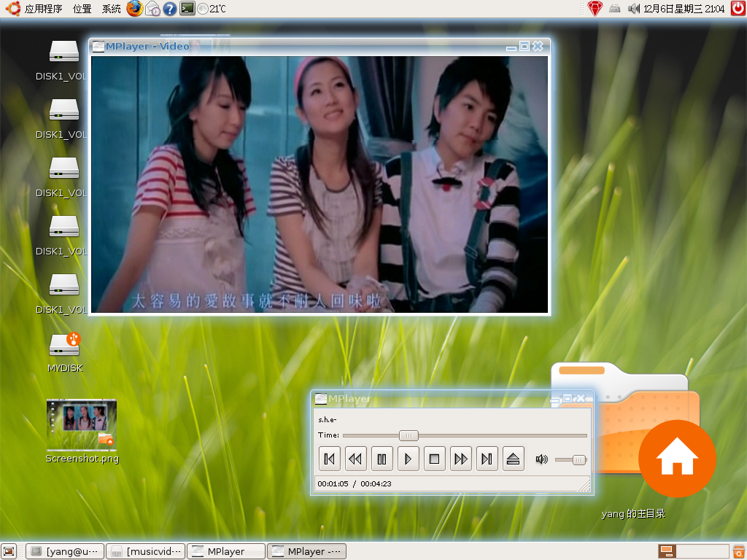Switch to [musicvid… taskbar window button
The width and height of the screenshot is (747, 560).
[146, 551]
